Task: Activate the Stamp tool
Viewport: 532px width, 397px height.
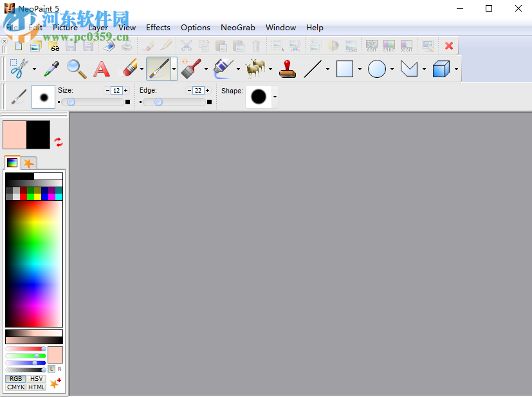Action: tap(288, 69)
